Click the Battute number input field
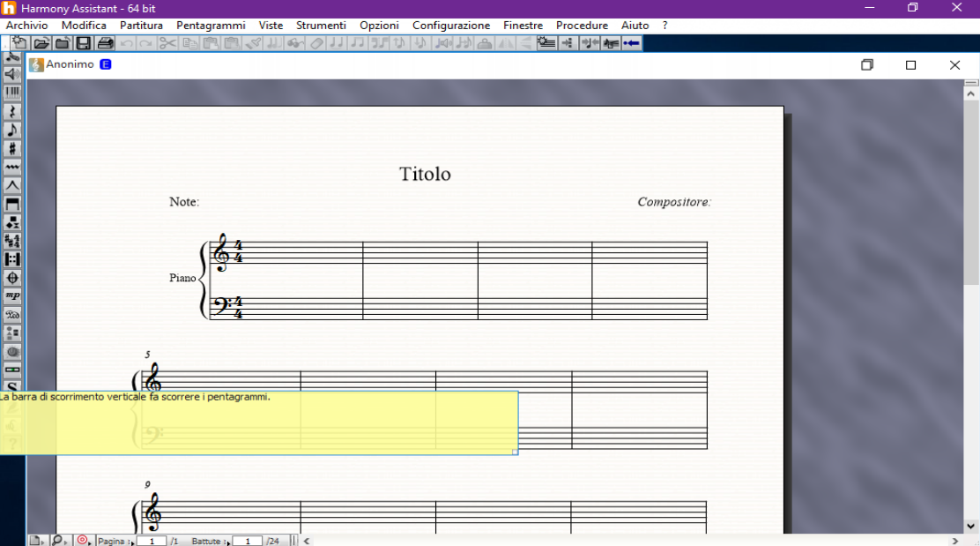The image size is (980, 546). (x=248, y=541)
